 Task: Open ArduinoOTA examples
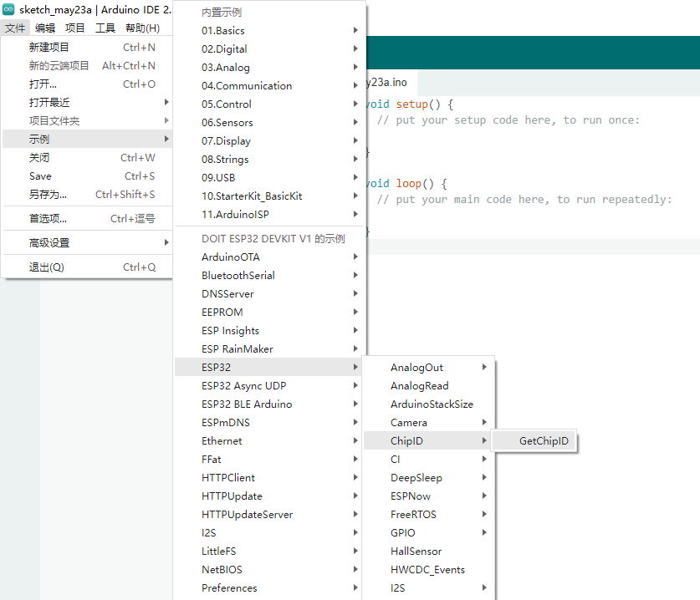point(269,257)
